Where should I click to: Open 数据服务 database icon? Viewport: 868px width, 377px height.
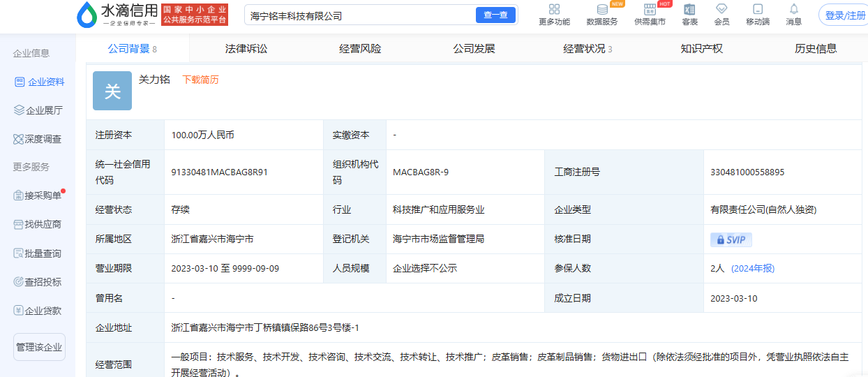tap(601, 9)
